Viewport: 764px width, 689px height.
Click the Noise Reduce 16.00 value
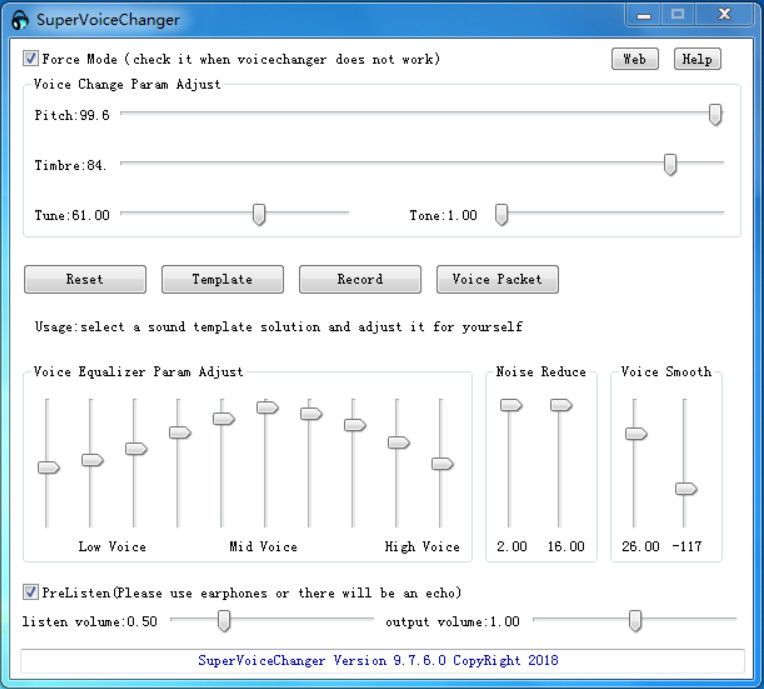tap(566, 546)
